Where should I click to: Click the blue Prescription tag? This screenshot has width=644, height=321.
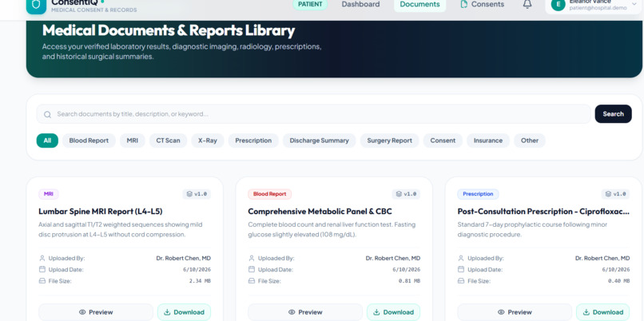[478, 194]
